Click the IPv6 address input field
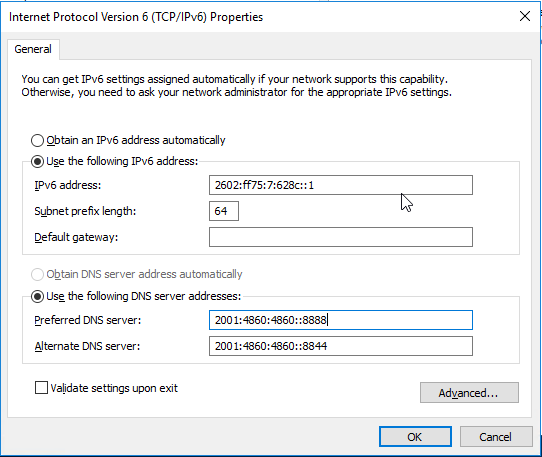This screenshot has width=542, height=457. click(x=340, y=185)
